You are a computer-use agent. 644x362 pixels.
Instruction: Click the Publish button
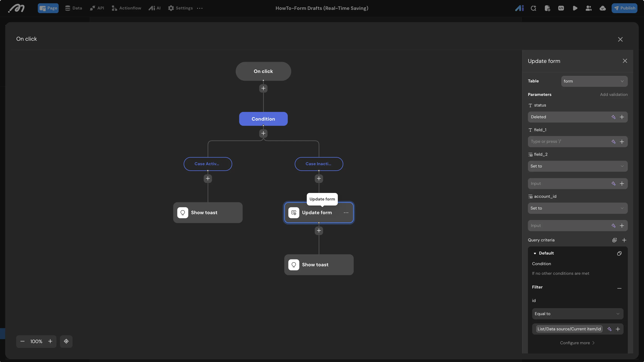coord(624,8)
